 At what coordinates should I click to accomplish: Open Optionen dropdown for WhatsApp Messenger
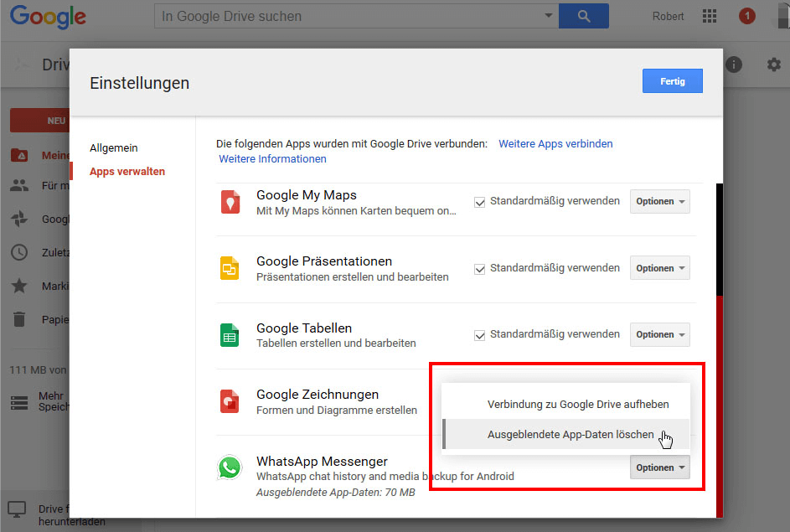tap(660, 467)
